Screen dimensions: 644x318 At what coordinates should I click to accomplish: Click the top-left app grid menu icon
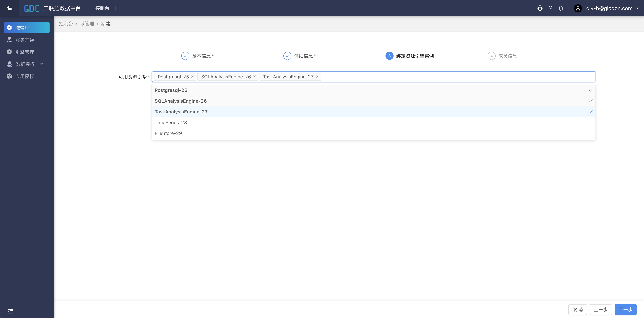[9, 8]
